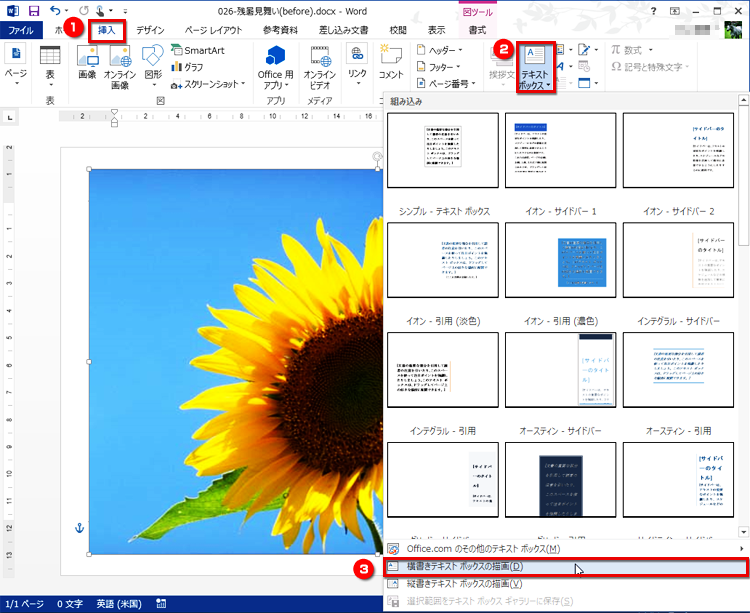Click the macro recording icon in status bar
The width and height of the screenshot is (750, 613).
coord(161,604)
